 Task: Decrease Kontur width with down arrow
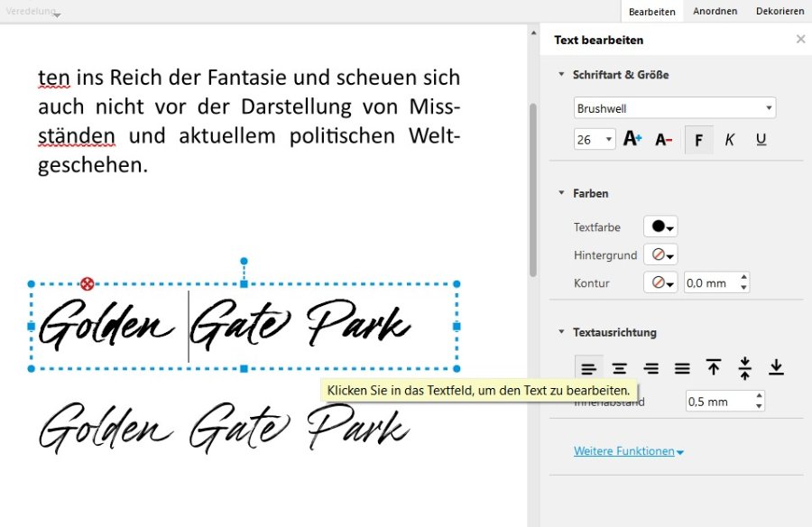point(744,288)
